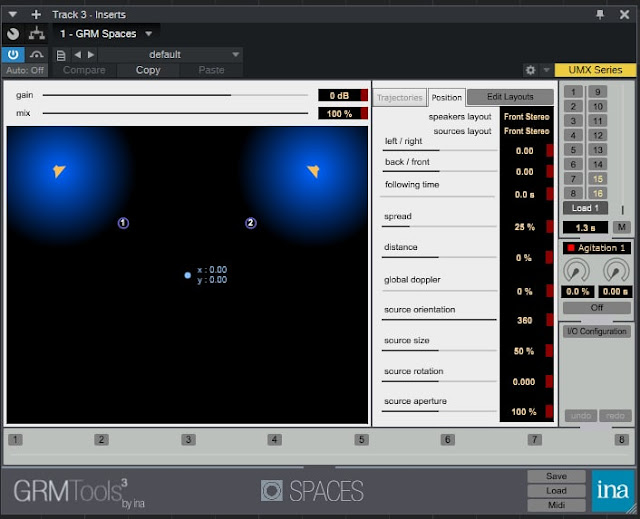Click bottom snapshot marker 1

point(15,439)
